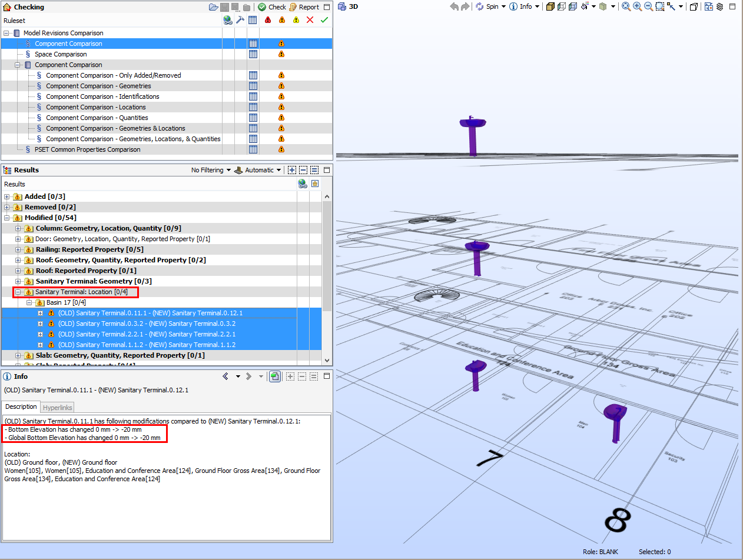Toggle rejected results filter with red X
This screenshot has width=743, height=560.
(x=310, y=19)
